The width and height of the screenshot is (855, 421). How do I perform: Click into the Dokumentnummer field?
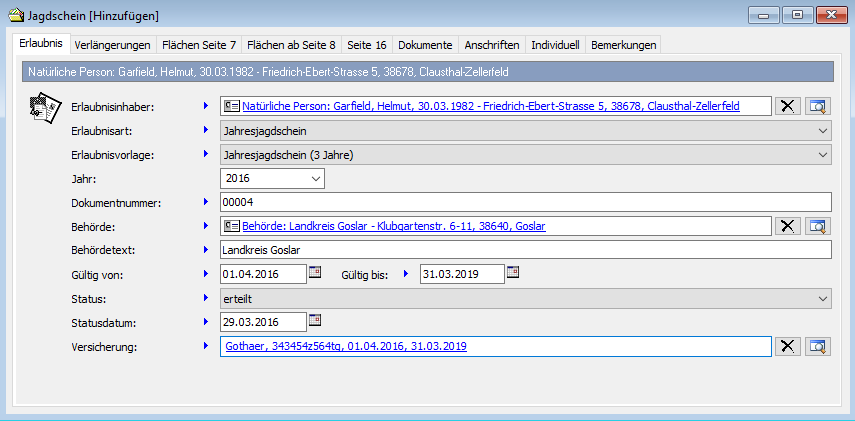point(525,202)
